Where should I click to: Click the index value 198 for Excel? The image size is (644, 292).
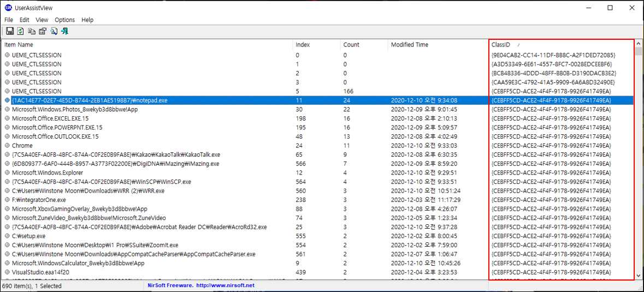tap(300, 118)
